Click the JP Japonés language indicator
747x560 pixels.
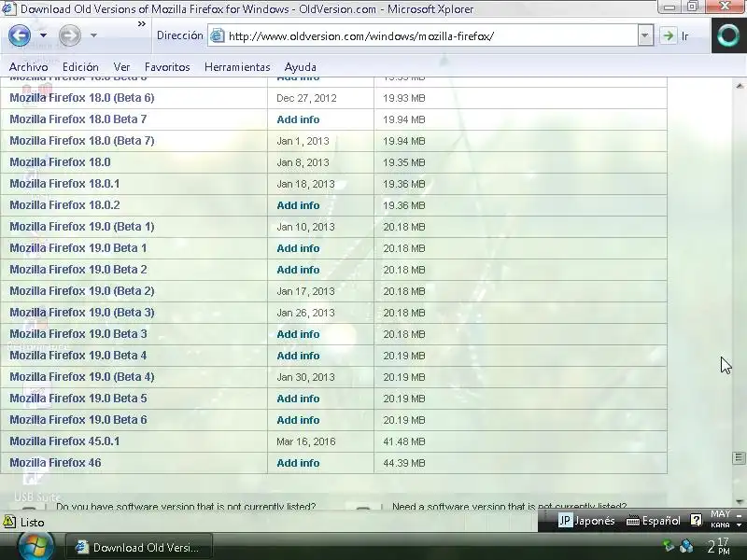tap(586, 521)
